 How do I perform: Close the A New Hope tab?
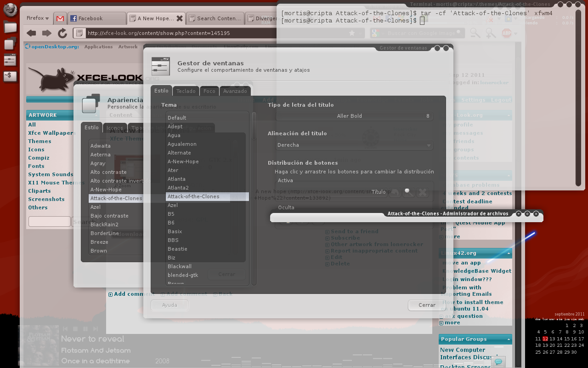coord(180,18)
